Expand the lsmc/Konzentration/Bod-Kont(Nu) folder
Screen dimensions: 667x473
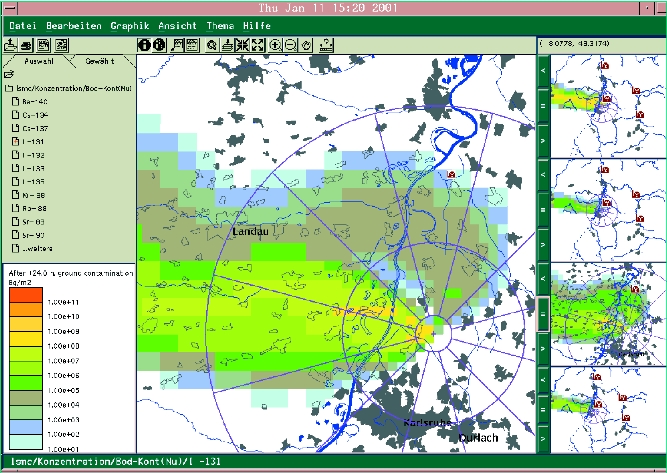tap(9, 88)
